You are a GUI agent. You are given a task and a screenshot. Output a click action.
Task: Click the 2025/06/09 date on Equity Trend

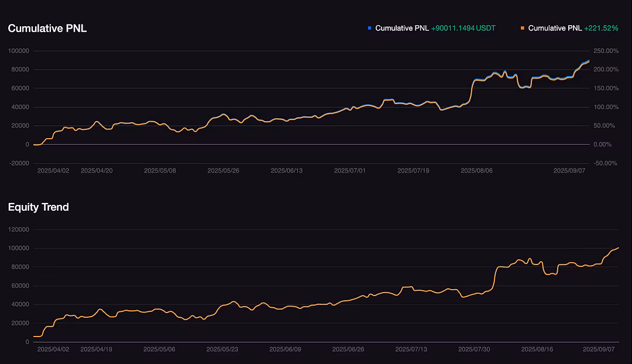coord(285,349)
